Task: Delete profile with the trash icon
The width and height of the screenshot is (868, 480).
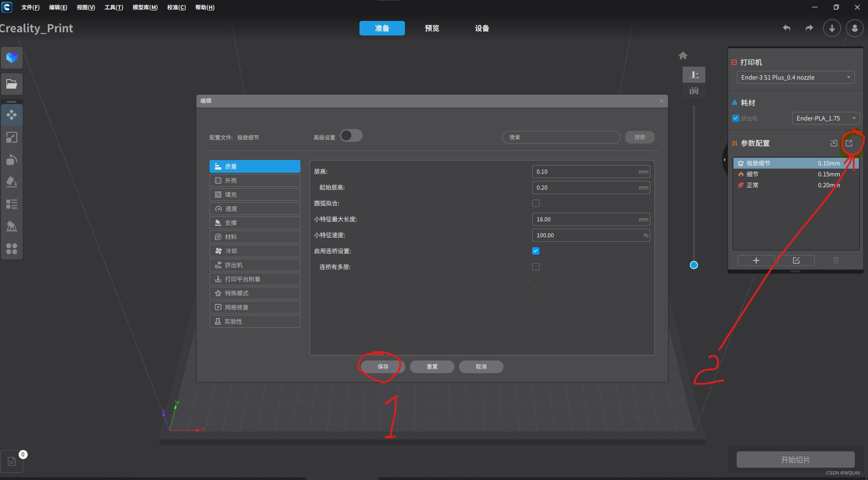Action: click(x=836, y=260)
